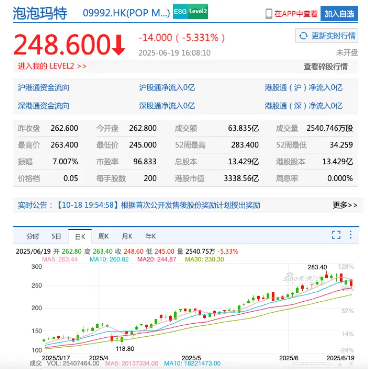This screenshot has height=370, width=368.
Task: Expand the chart to fullscreen
Action: pos(336,235)
